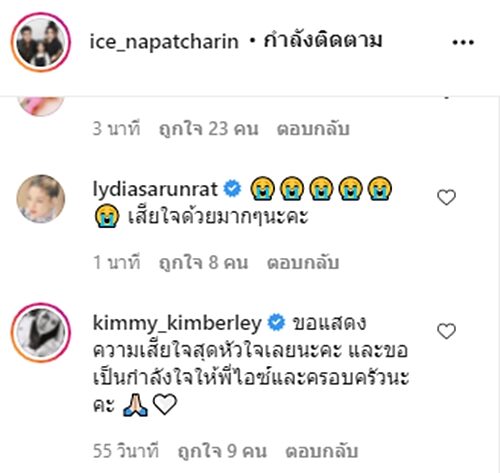Reply to kimmy_kimberley's comment
This screenshot has width=500, height=473.
click(322, 451)
